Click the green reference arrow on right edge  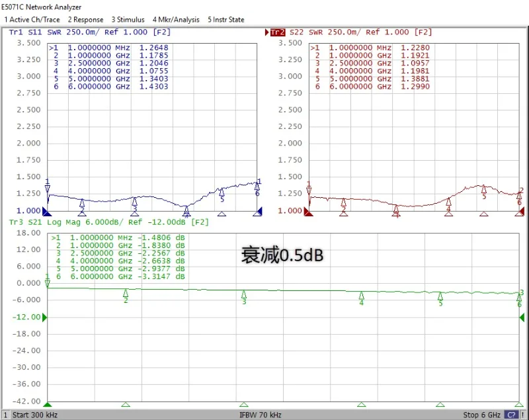pos(522,317)
